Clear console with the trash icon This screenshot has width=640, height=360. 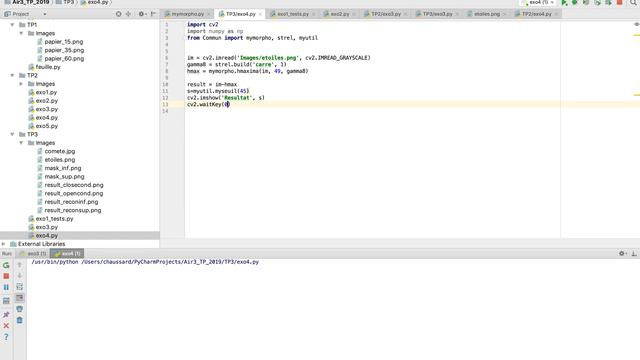pyautogui.click(x=20, y=320)
